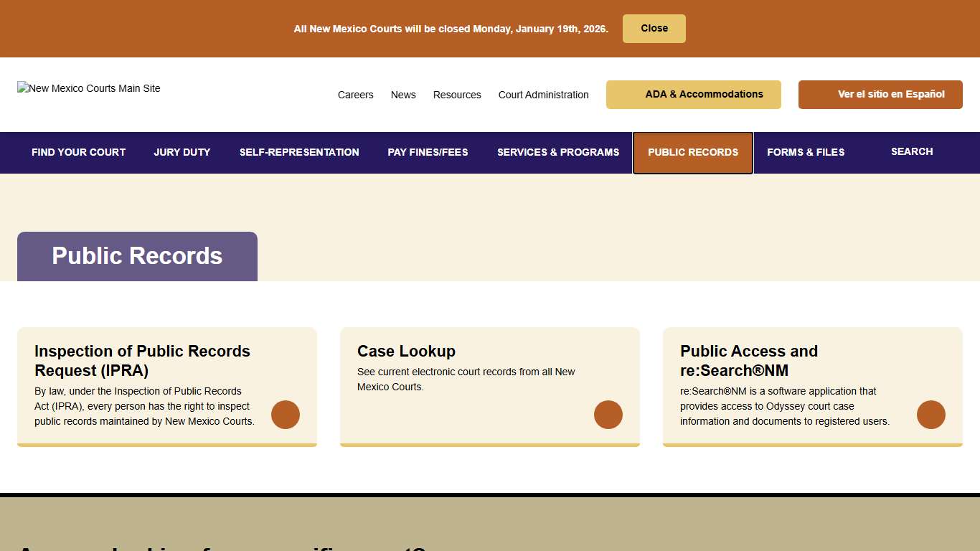Select the arrow icon on re:Search®NM card
This screenshot has height=551, width=980.
(931, 415)
